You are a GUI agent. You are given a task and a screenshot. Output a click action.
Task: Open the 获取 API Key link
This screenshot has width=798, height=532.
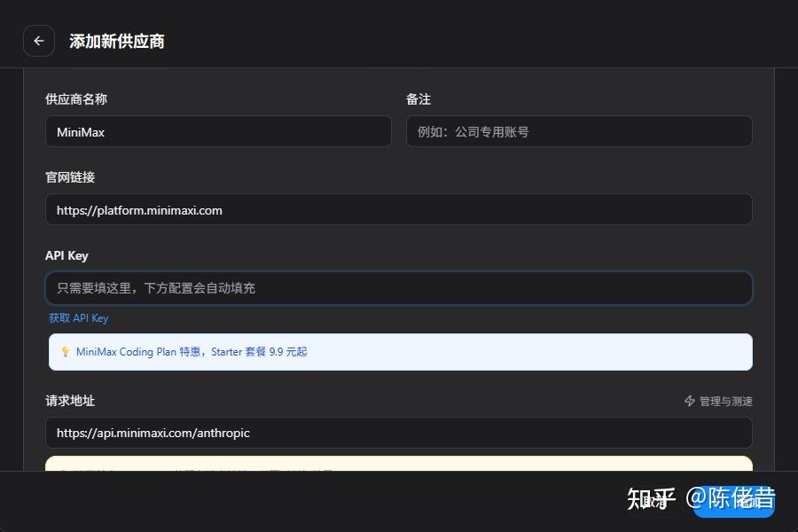tap(79, 318)
